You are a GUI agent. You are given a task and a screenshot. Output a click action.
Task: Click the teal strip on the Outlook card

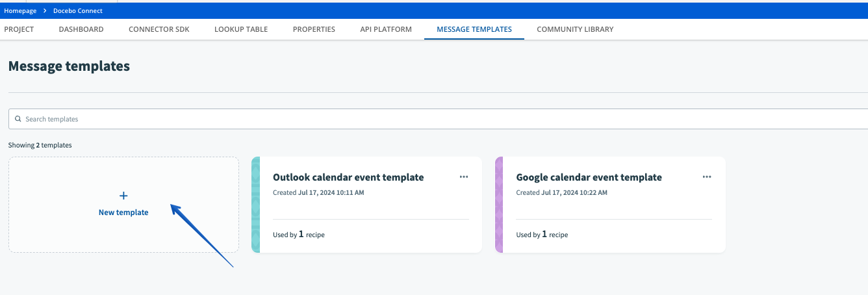[255, 204]
